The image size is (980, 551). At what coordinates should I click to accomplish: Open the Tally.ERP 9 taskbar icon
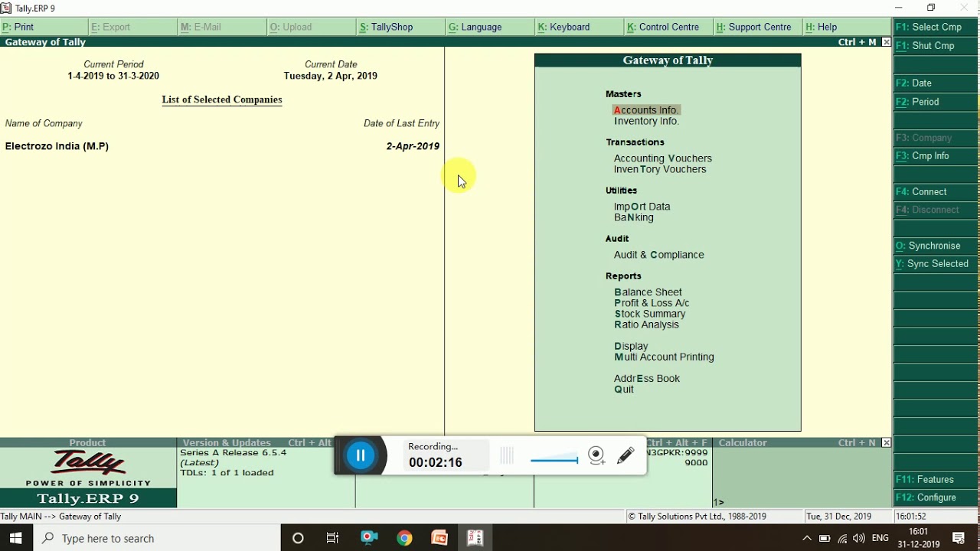click(x=475, y=538)
